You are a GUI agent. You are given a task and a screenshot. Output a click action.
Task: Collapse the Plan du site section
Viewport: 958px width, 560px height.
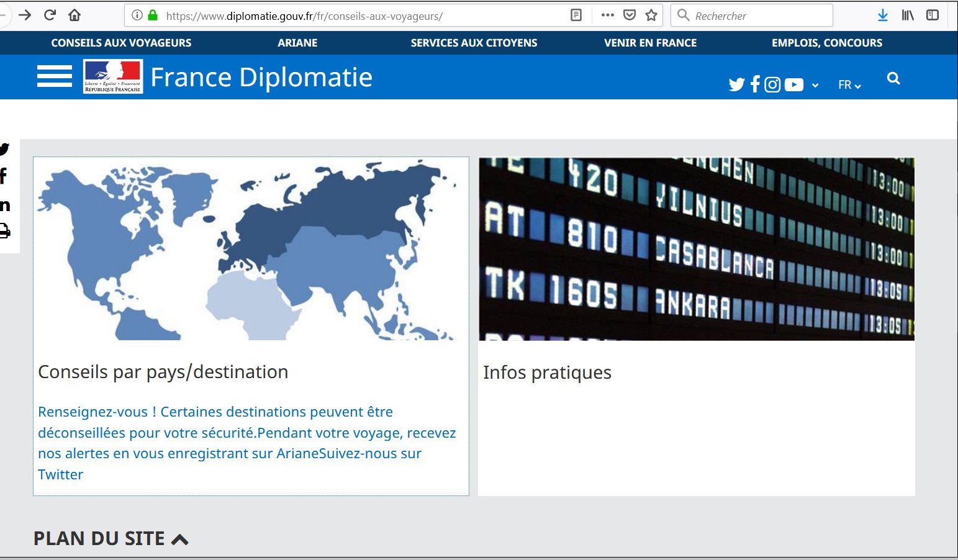(x=179, y=539)
